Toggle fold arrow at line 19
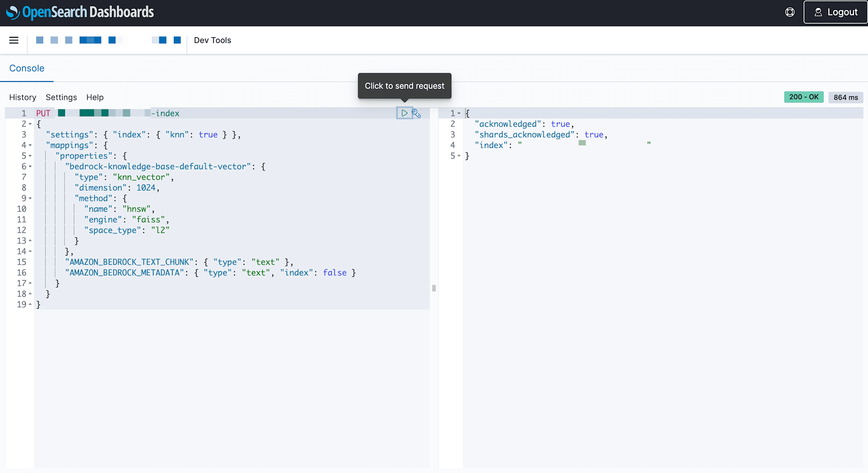This screenshot has height=473, width=868. tap(30, 305)
